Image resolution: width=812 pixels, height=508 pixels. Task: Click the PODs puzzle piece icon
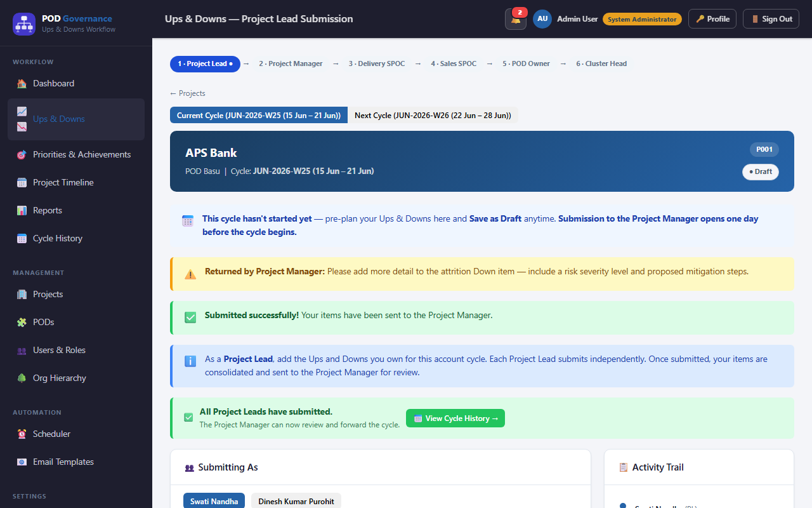22,322
